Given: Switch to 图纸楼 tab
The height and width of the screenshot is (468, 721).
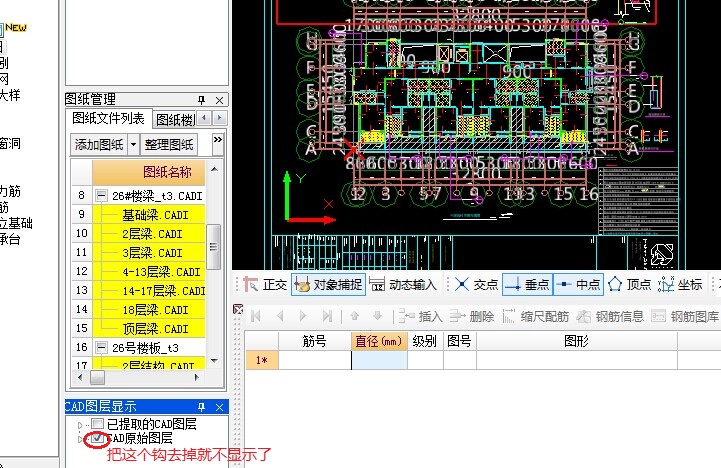Looking at the screenshot, I should tap(175, 120).
